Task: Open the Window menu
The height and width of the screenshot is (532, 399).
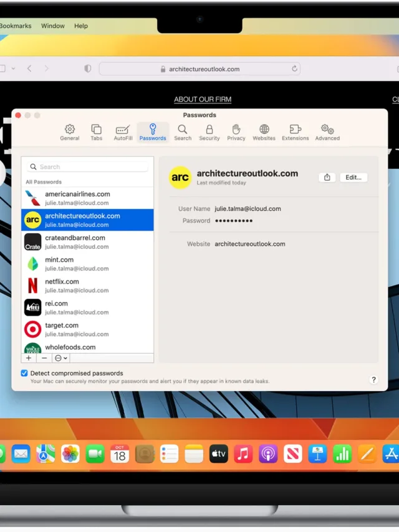Action: (x=52, y=26)
